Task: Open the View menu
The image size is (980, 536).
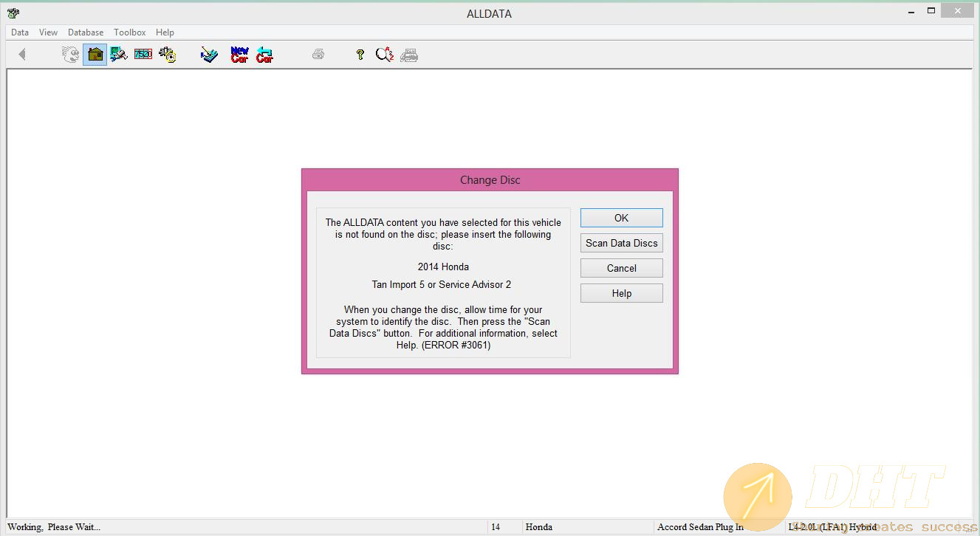Action: [48, 32]
